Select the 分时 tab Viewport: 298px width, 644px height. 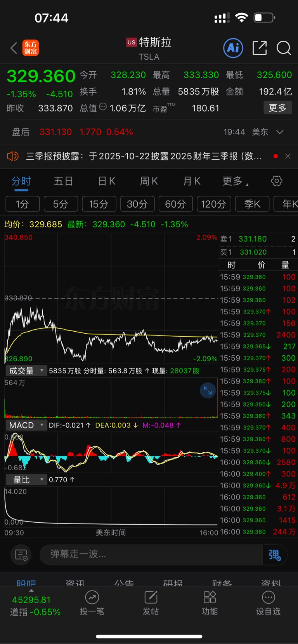21,181
